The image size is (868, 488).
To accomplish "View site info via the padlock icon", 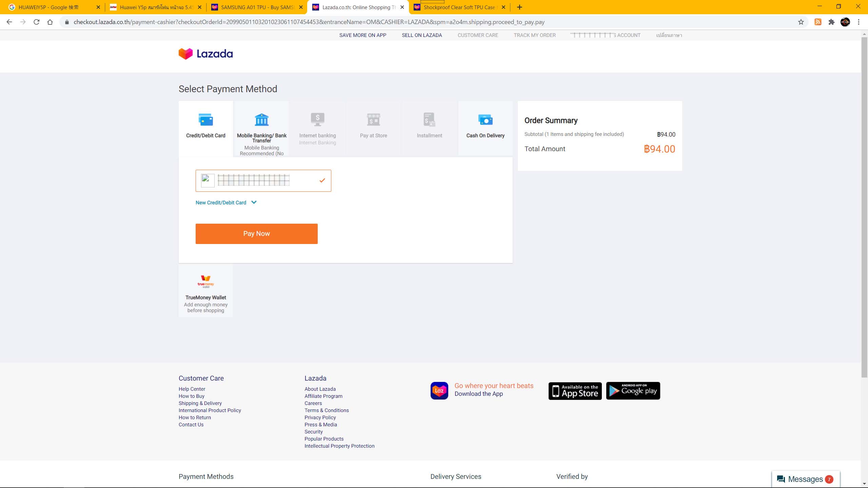I will pyautogui.click(x=67, y=22).
